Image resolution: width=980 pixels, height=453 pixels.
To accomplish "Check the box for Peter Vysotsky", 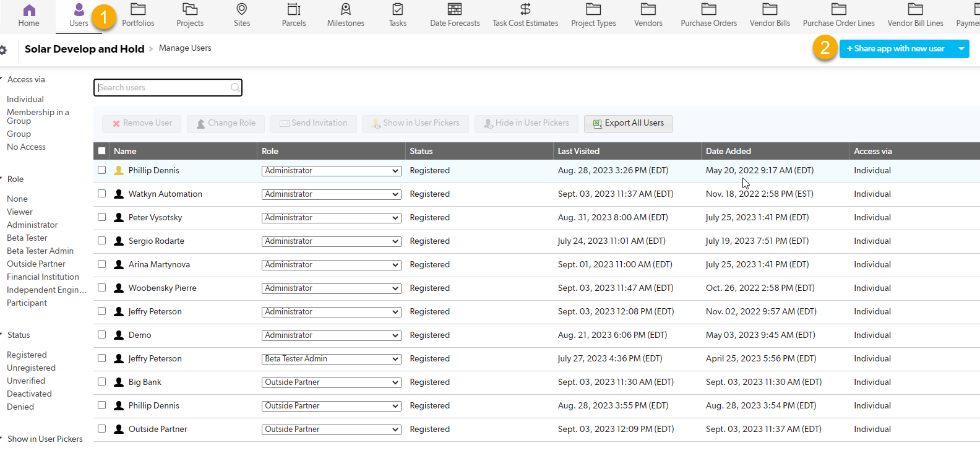I will tap(102, 217).
